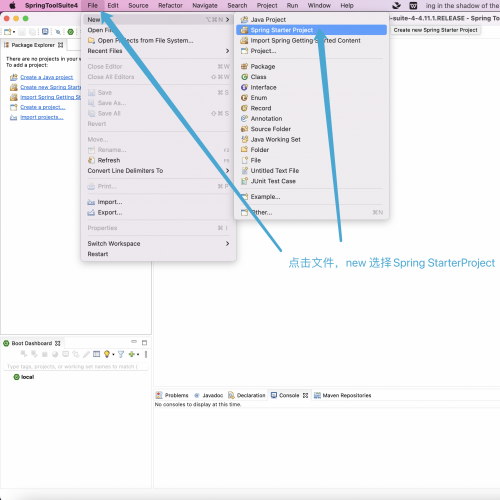Focus the Boot Dashboard tag filter field
This screenshot has height=500, width=500.
click(76, 367)
